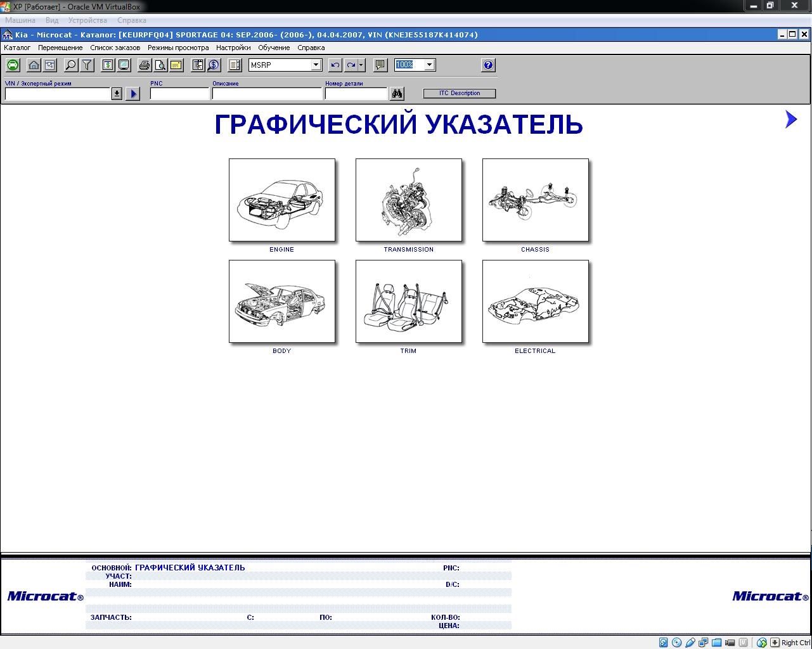Click the binoculars find icon
The width and height of the screenshot is (812, 649).
(x=397, y=94)
